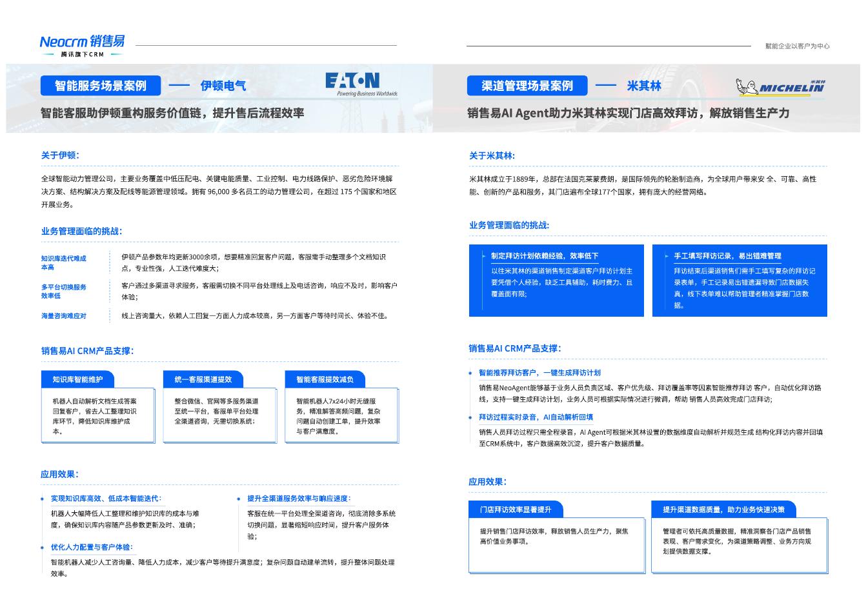
Task: Select the 腾讯旗下CRM tagline
Action: [x=82, y=55]
